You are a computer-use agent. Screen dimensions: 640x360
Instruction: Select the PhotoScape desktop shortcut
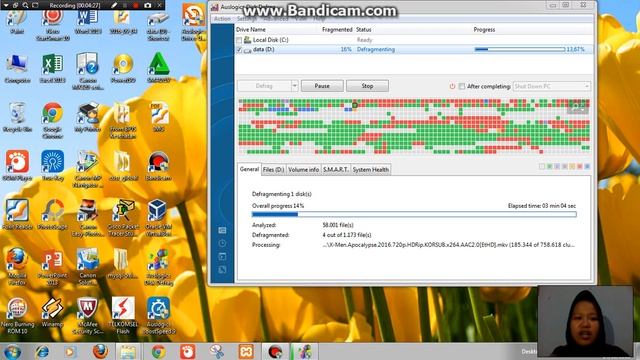52,214
